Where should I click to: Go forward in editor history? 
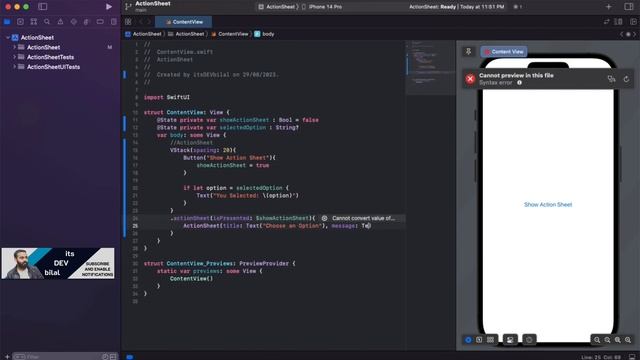click(x=149, y=22)
